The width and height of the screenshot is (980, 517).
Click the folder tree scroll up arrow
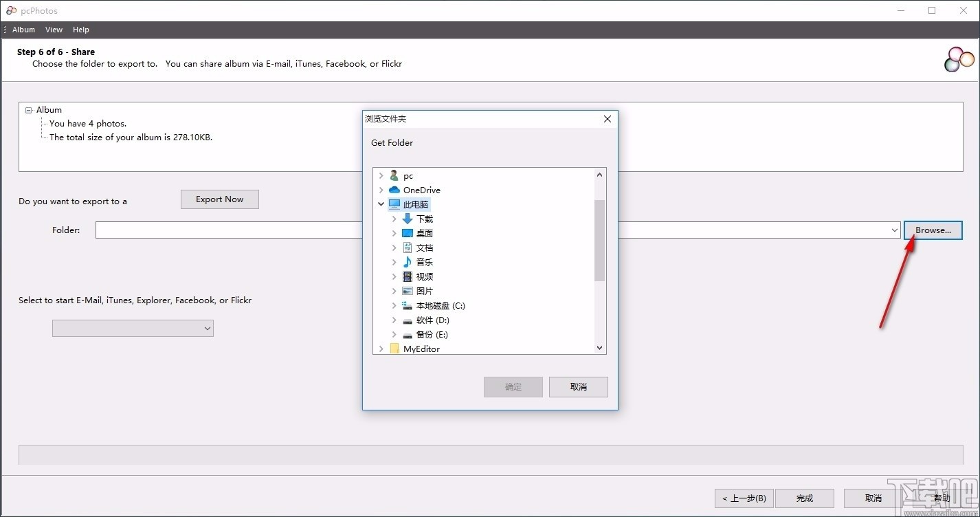[x=600, y=175]
